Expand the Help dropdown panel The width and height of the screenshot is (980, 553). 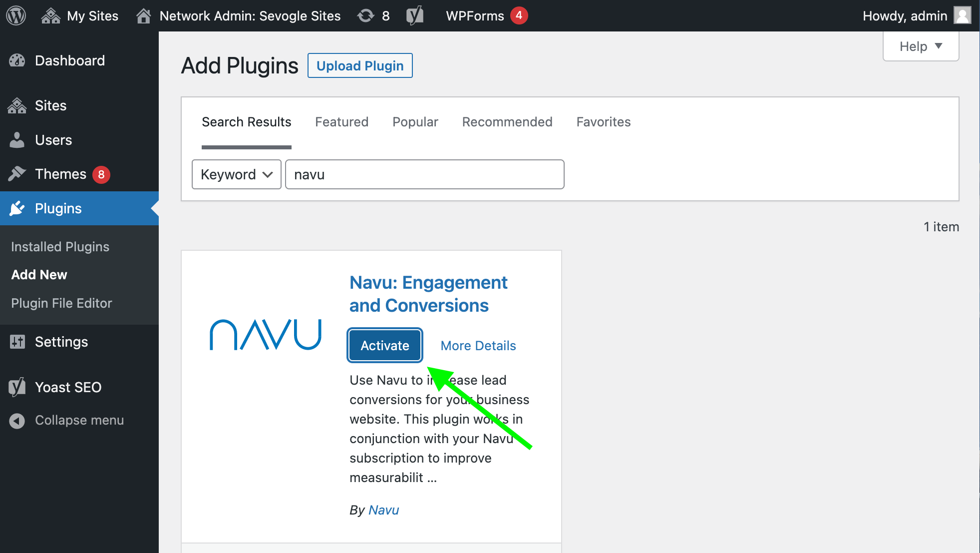point(920,46)
